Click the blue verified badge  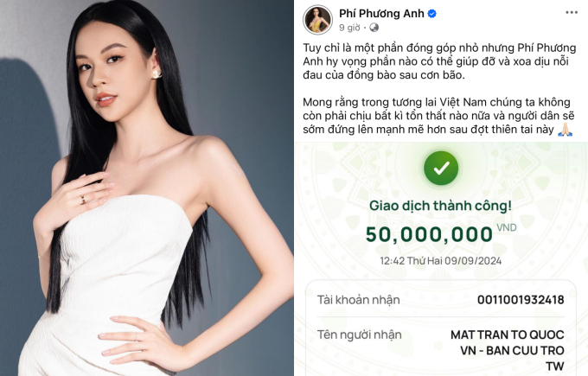pyautogui.click(x=432, y=14)
